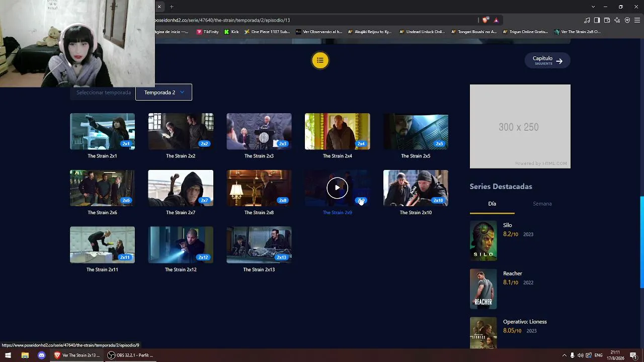644x362 pixels.
Task: Click the Reacher series title
Action: 513,274
